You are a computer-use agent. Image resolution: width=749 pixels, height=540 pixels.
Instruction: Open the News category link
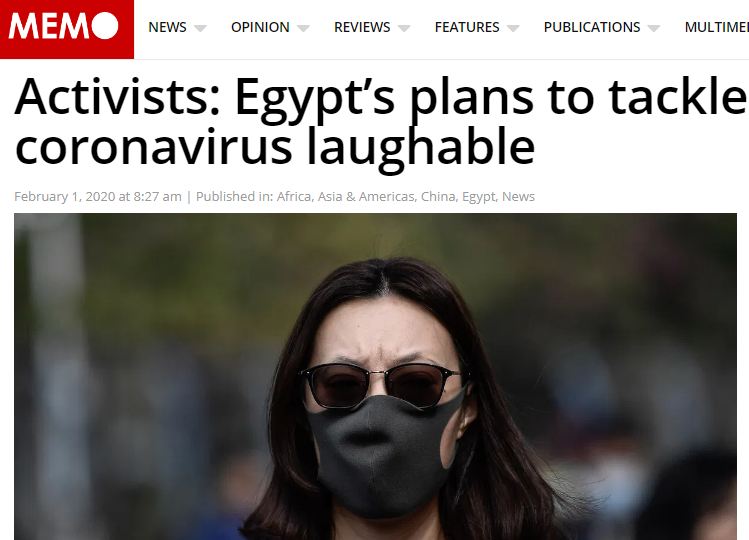pyautogui.click(x=518, y=196)
